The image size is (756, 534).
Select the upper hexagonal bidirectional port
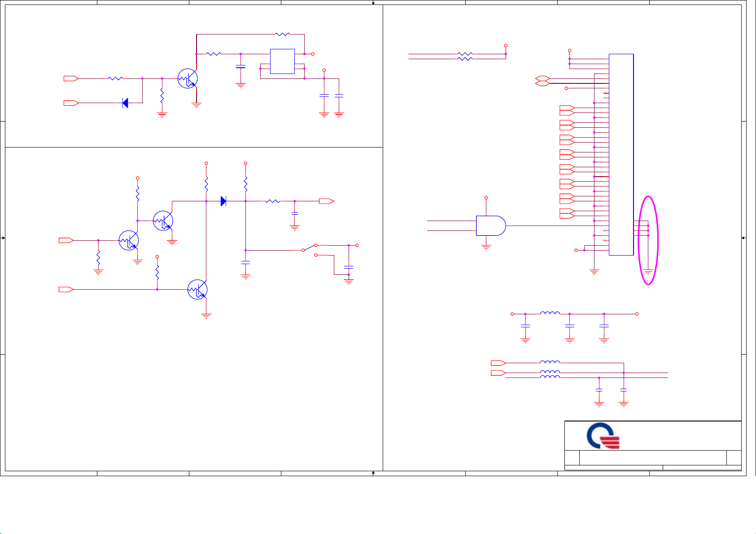(x=543, y=78)
